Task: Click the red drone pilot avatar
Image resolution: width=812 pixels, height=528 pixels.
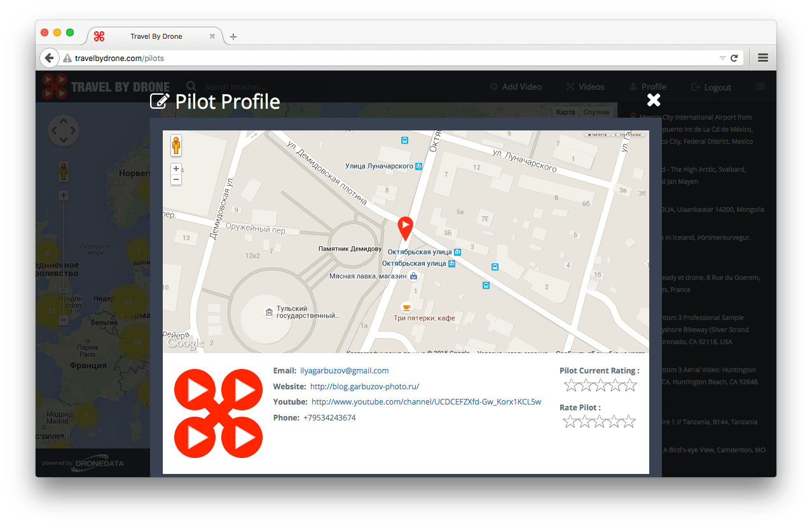Action: tap(218, 413)
